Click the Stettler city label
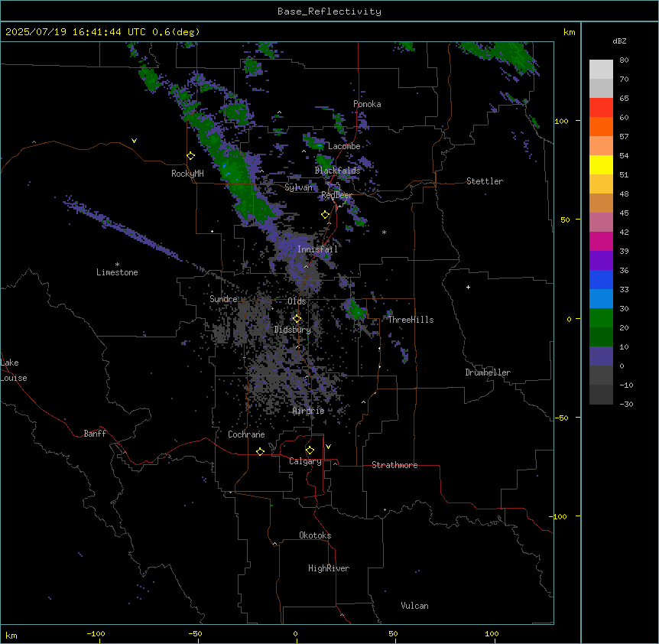The width and height of the screenshot is (659, 644). click(x=485, y=181)
